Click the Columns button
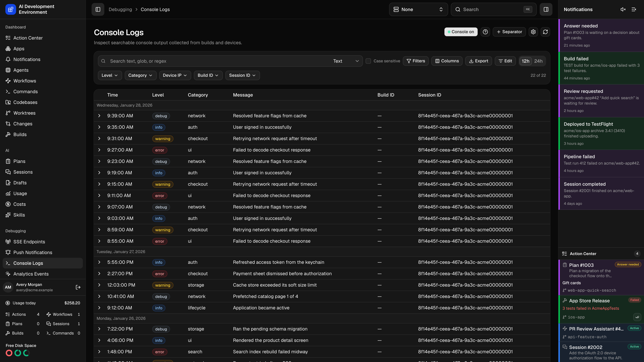The width and height of the screenshot is (644, 362). tap(447, 61)
